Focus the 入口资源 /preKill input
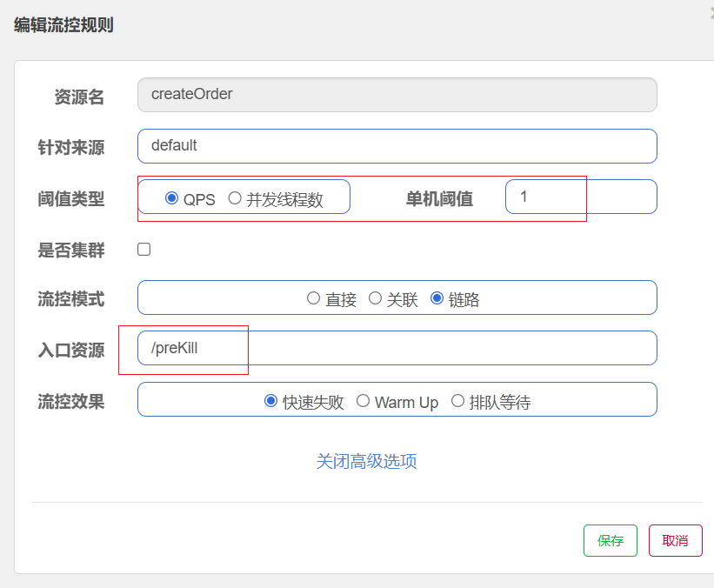 pyautogui.click(x=397, y=348)
